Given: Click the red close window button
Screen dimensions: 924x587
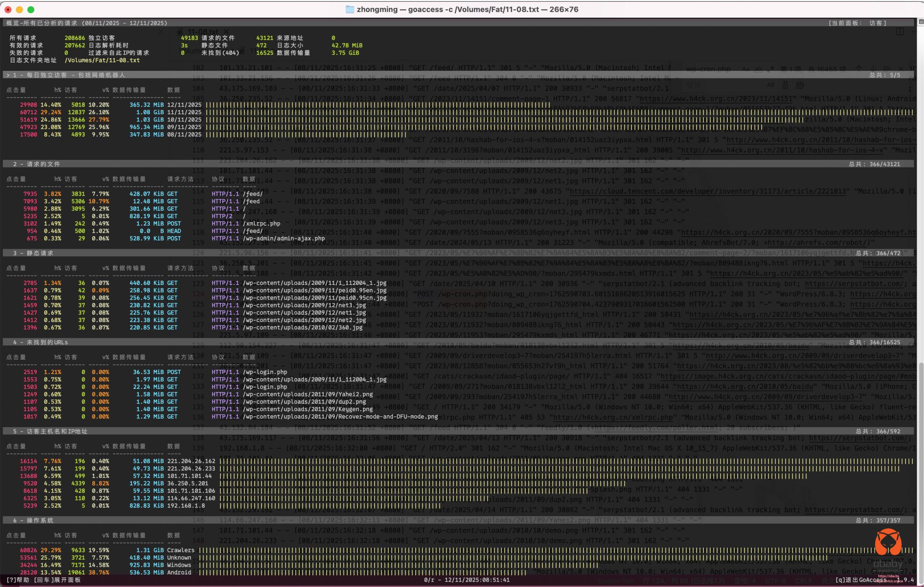Looking at the screenshot, I should point(8,9).
